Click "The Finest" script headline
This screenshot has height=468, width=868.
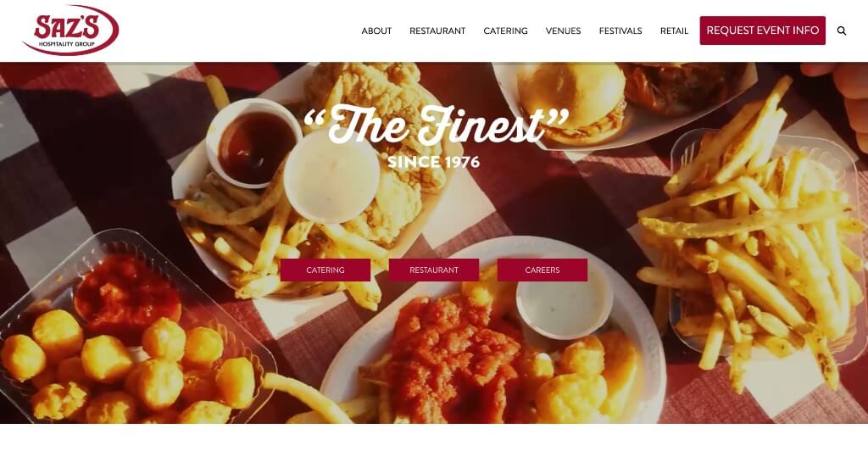coord(437,125)
